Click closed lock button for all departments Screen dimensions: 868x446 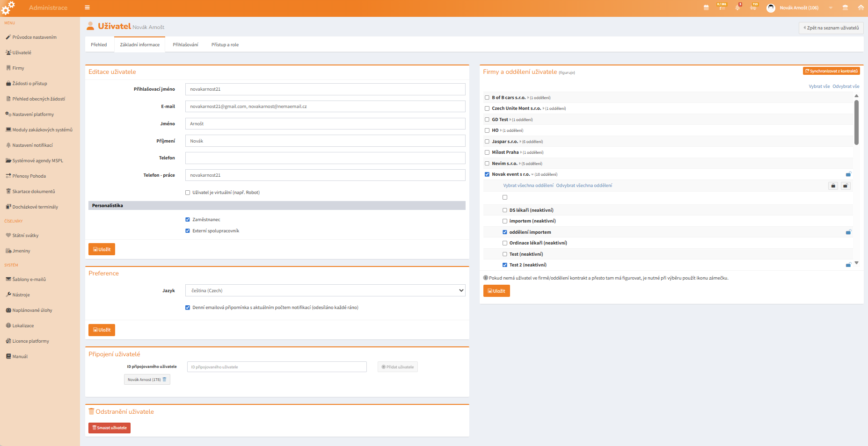pyautogui.click(x=833, y=186)
